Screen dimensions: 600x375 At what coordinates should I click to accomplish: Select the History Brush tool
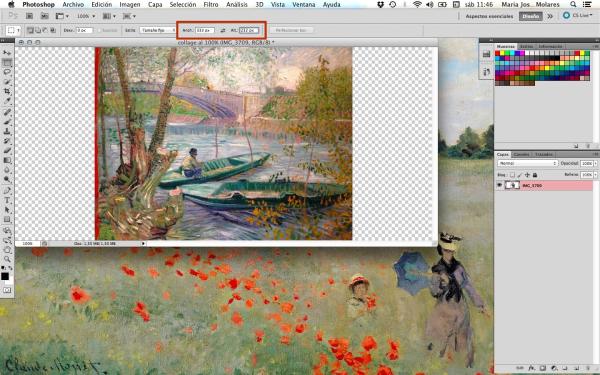coord(7,141)
